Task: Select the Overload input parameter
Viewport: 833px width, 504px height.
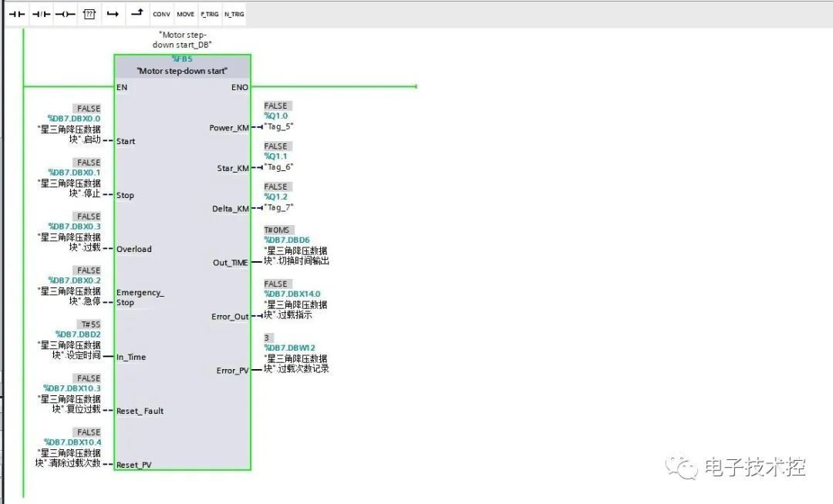Action: point(134,249)
